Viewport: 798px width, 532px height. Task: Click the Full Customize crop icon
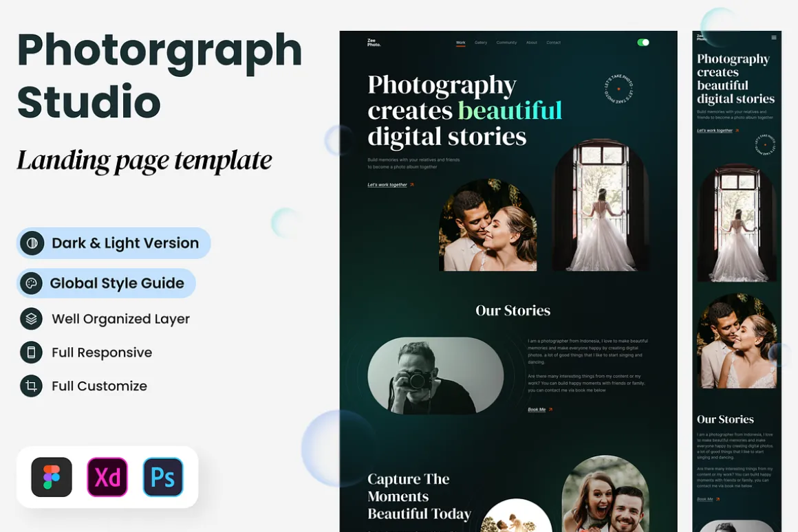(x=31, y=386)
